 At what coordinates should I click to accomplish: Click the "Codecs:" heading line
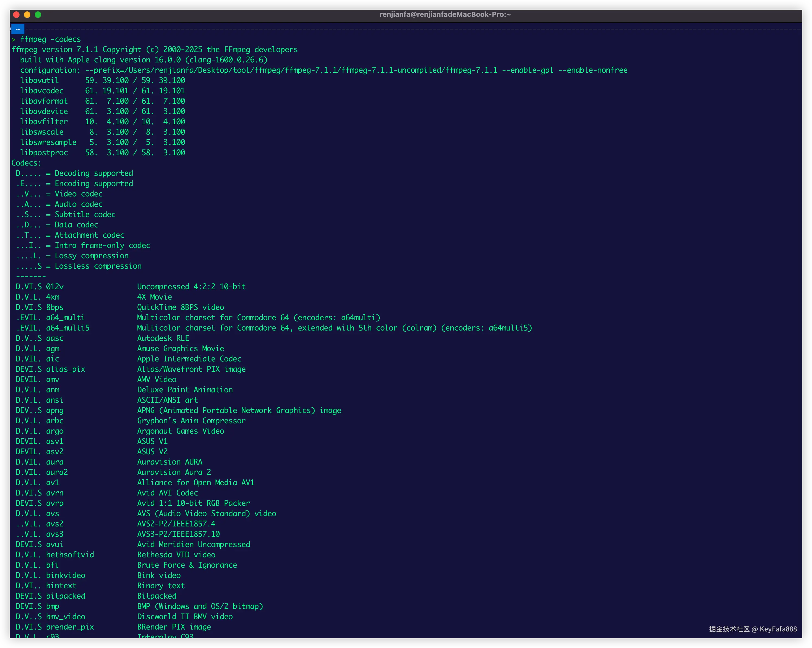pos(26,163)
